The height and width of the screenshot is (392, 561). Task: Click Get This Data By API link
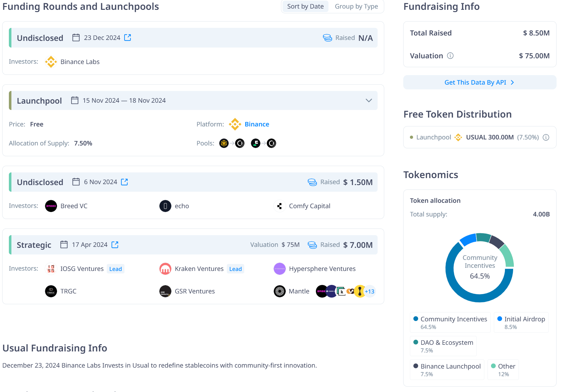click(480, 82)
